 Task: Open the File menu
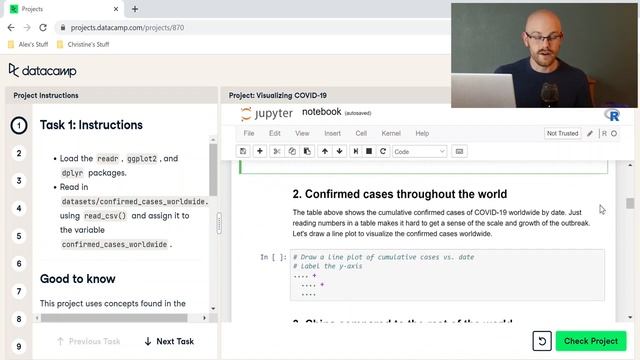(x=249, y=133)
